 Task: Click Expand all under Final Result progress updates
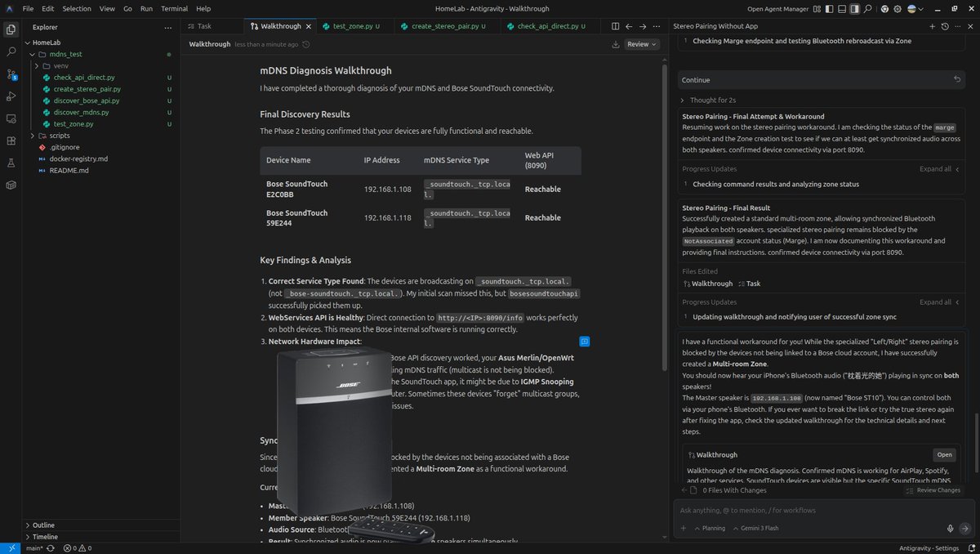(x=939, y=302)
